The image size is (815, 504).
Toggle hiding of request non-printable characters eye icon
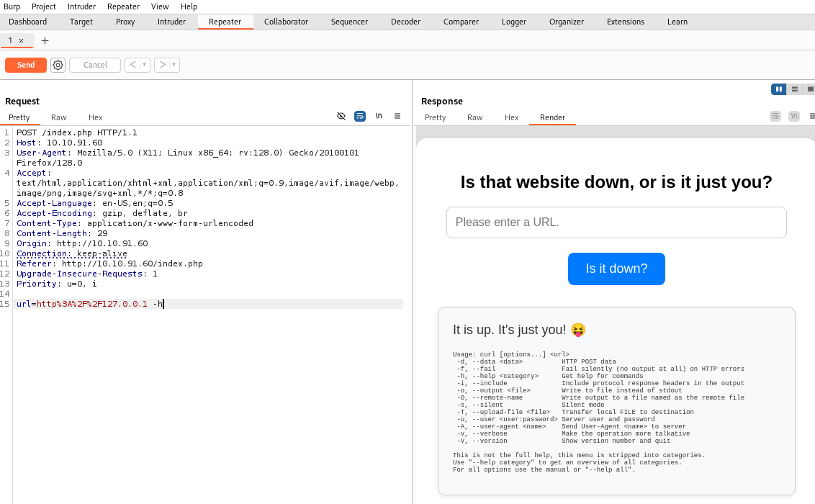[x=341, y=117]
